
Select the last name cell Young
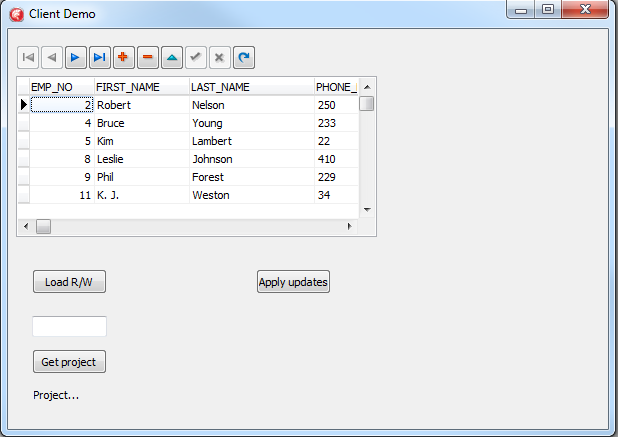click(252, 123)
